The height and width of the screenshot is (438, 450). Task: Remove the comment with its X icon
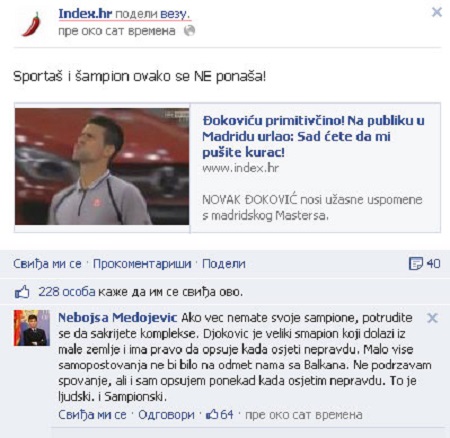click(432, 318)
